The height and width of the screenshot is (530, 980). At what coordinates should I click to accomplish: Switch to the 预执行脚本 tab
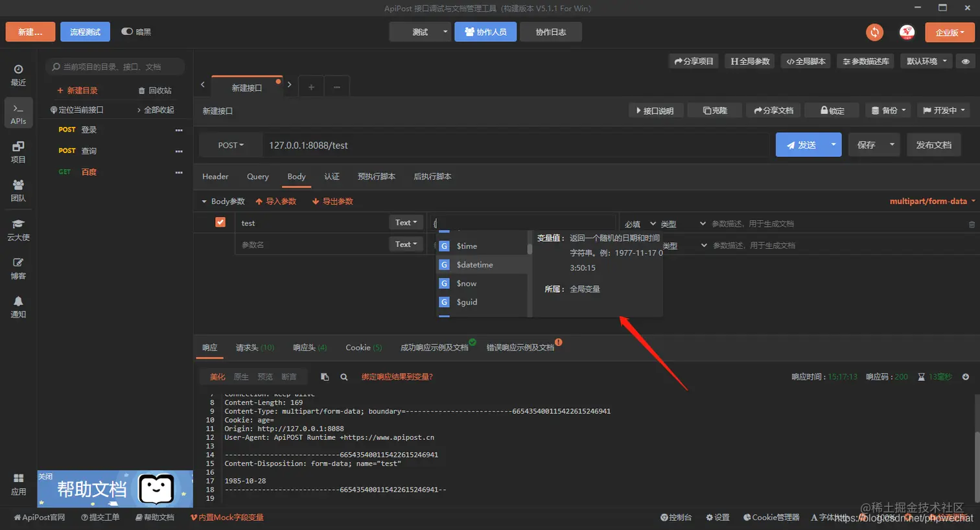click(x=377, y=176)
